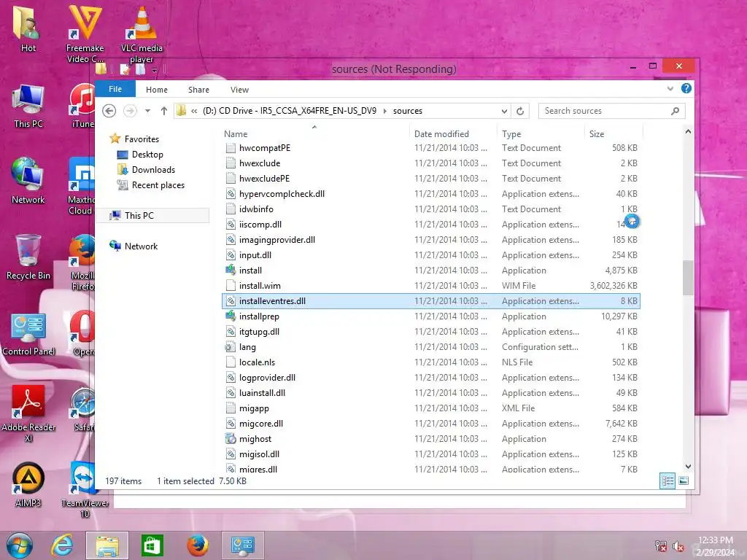Screen dimensions: 747x560
Task: Click the Back navigation arrow
Action: (109, 111)
